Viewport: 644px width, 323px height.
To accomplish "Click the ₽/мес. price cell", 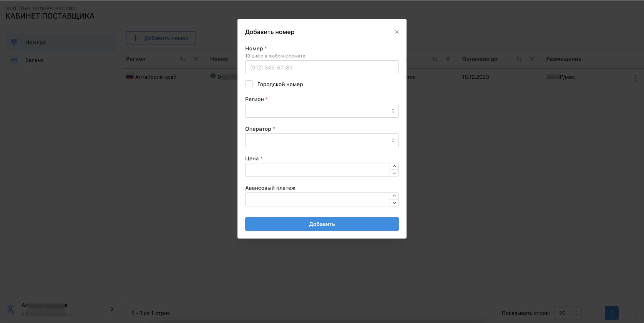I will tap(561, 77).
